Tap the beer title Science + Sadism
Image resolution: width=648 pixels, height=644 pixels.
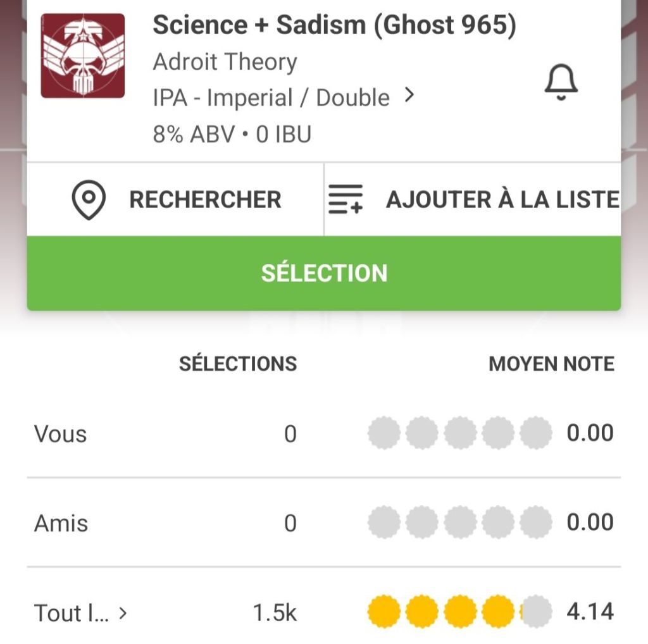tap(334, 25)
